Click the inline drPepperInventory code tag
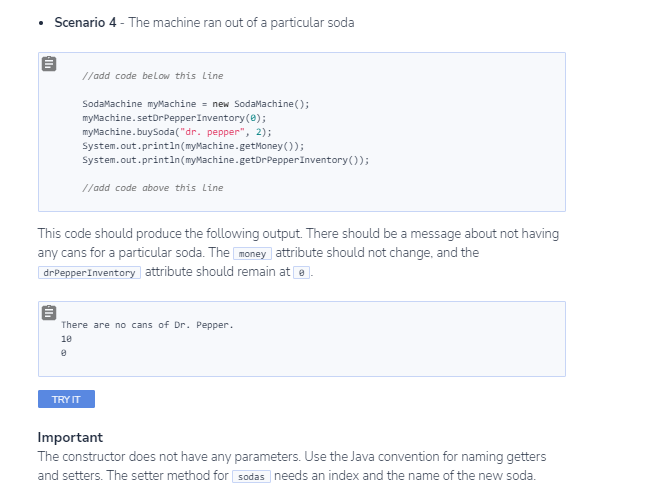 click(x=89, y=273)
